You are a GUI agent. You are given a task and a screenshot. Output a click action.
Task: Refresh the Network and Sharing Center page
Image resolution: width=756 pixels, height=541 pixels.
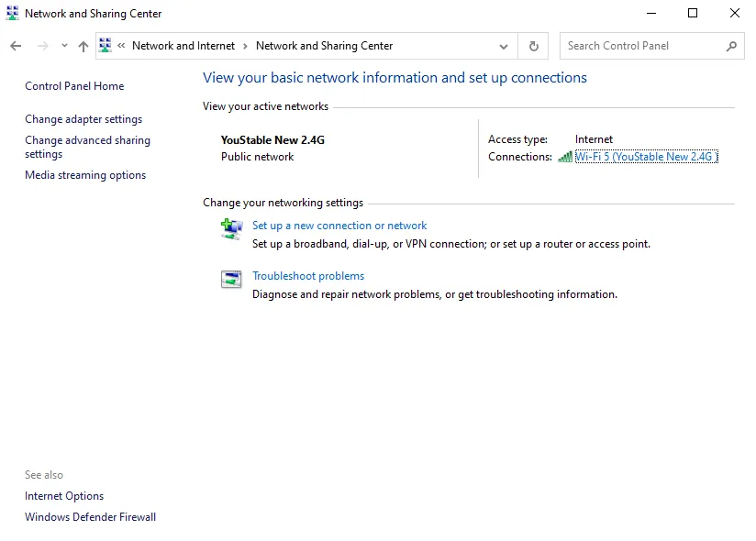tap(533, 46)
